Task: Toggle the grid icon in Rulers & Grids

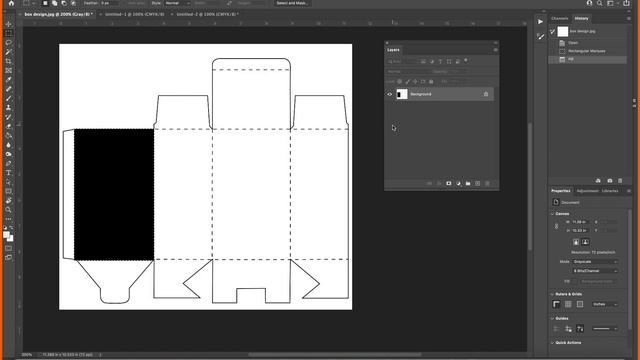Action: (568, 304)
